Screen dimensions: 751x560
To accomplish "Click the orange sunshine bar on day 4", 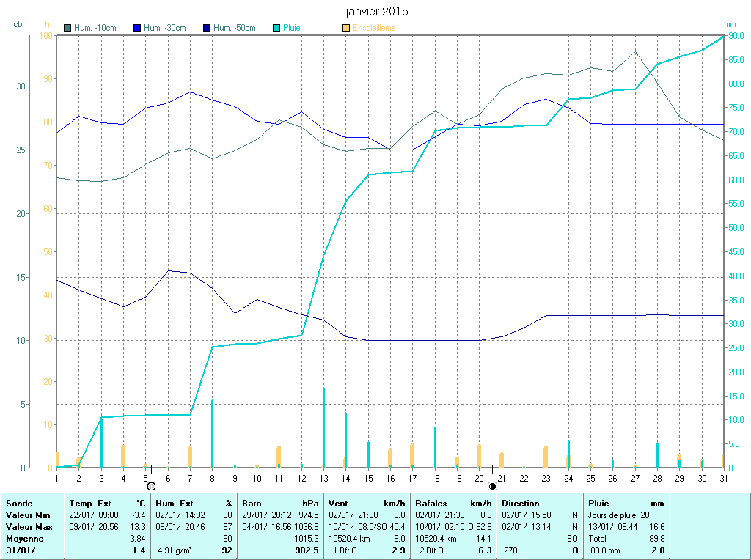I will [123, 456].
